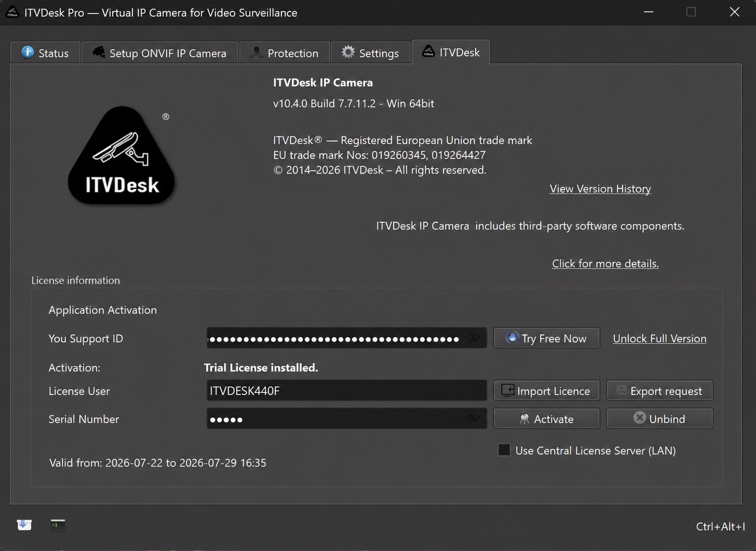Open View Version History link
The image size is (756, 551).
point(600,189)
